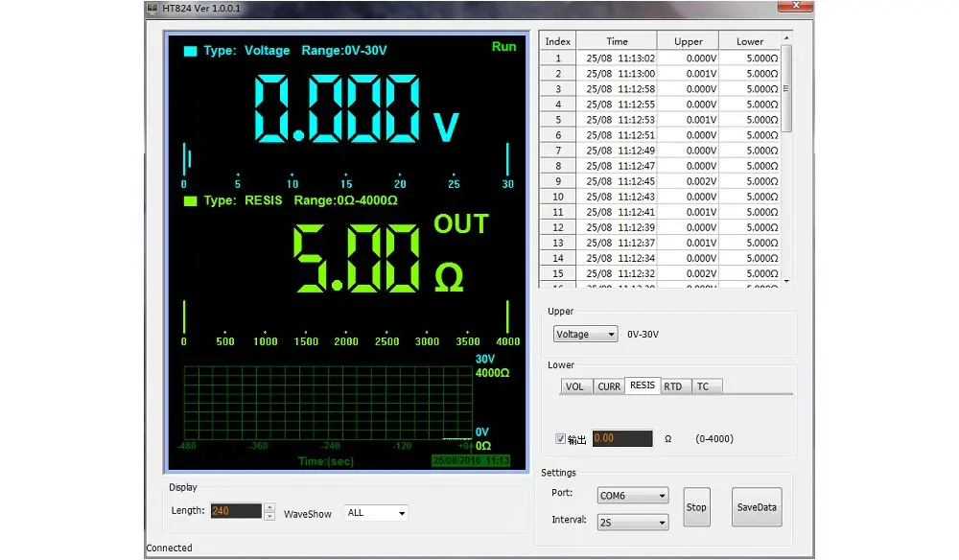Toggle the 输出 output checkbox
This screenshot has width=959, height=560.
click(x=560, y=438)
